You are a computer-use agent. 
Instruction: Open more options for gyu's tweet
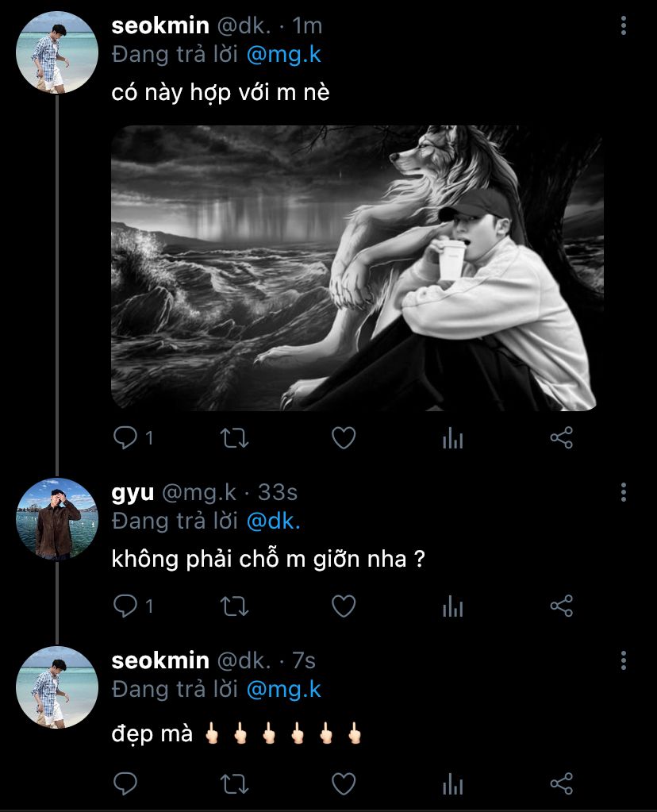tap(624, 492)
